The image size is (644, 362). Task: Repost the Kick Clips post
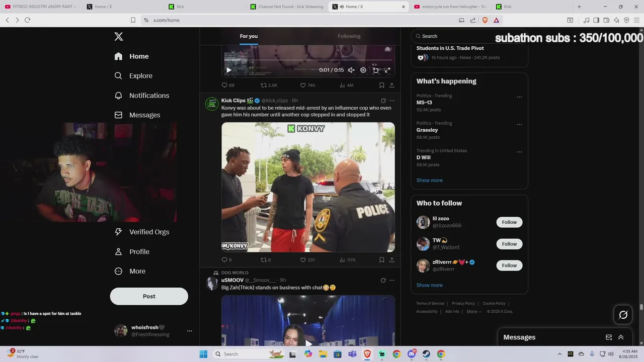(x=266, y=260)
